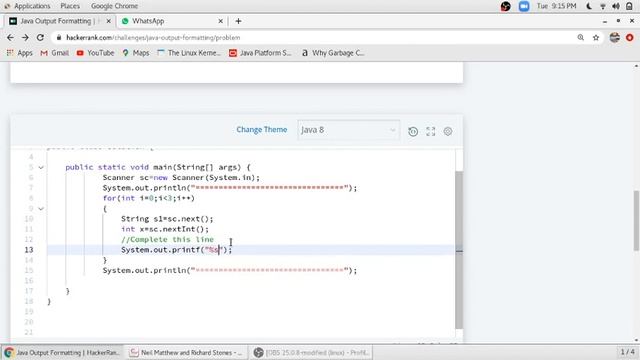Click site lock icon in address bar
Screen dimensions: 640x360
(x=59, y=38)
